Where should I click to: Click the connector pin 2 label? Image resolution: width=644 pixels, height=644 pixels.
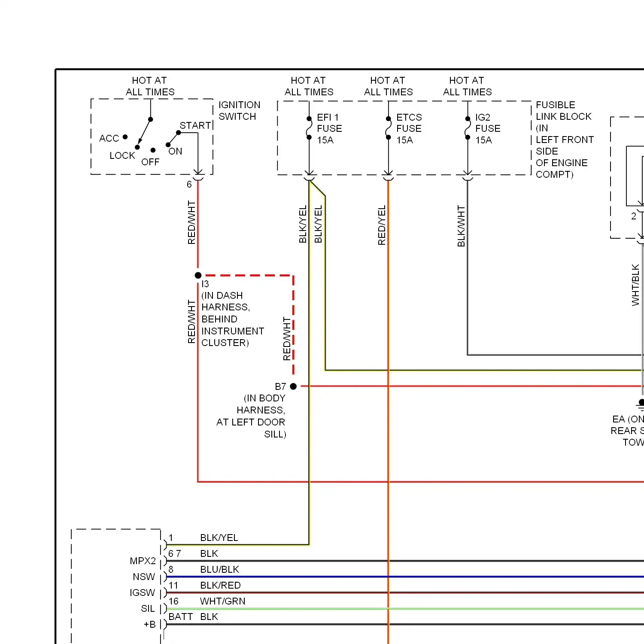(634, 216)
